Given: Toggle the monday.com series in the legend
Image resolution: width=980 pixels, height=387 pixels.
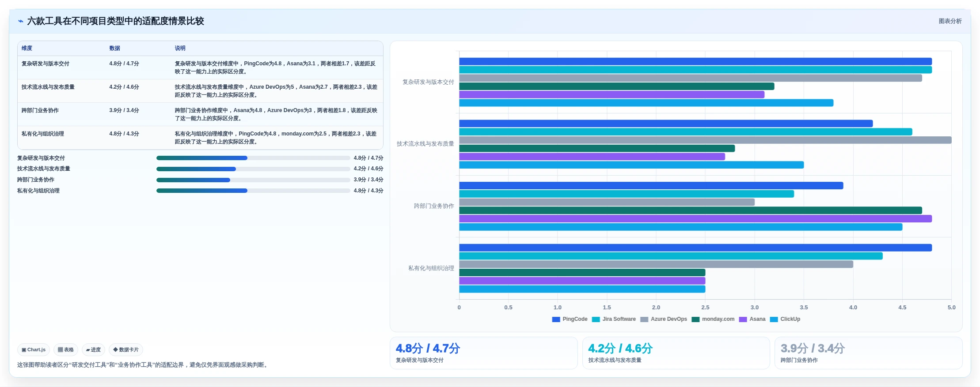Looking at the screenshot, I should click(x=713, y=319).
